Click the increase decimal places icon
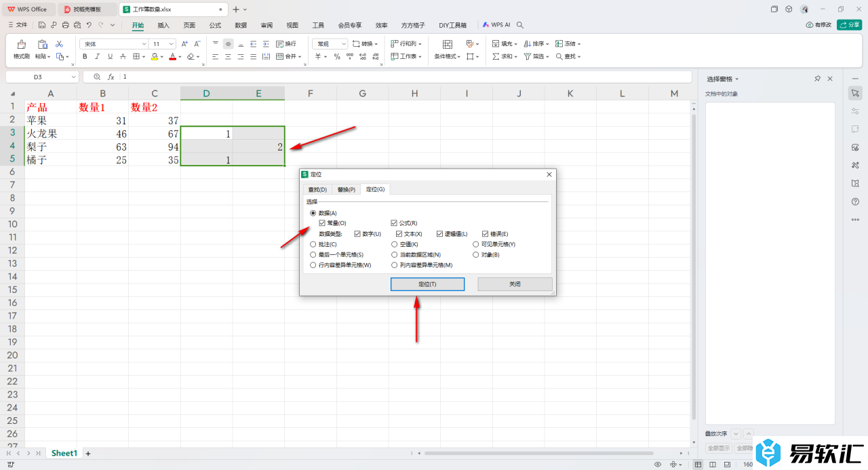The image size is (868, 470). point(363,57)
